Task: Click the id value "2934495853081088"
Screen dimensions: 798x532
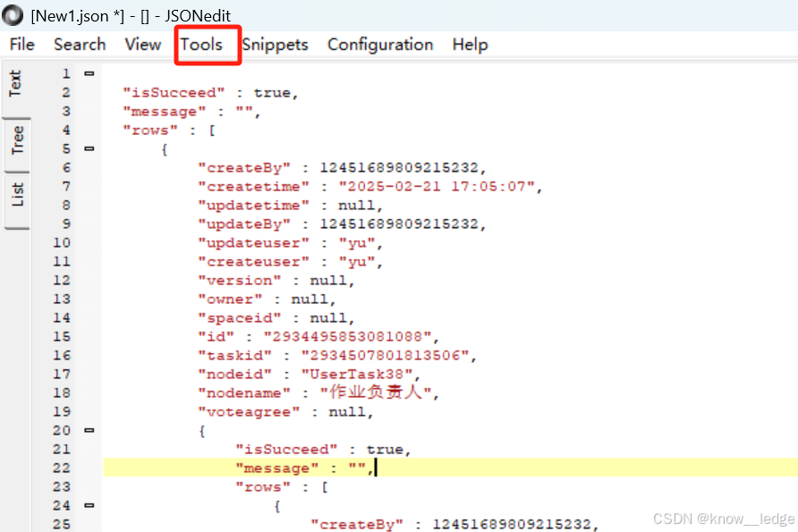Action: (x=348, y=337)
